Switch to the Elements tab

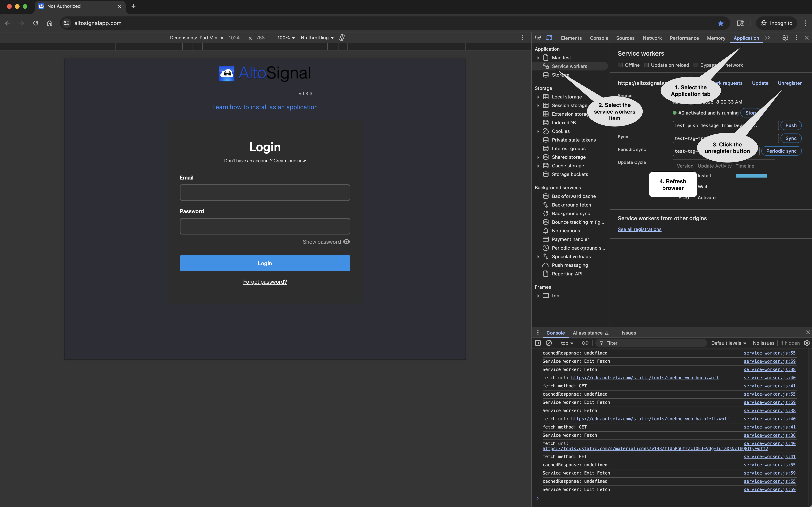click(x=571, y=38)
